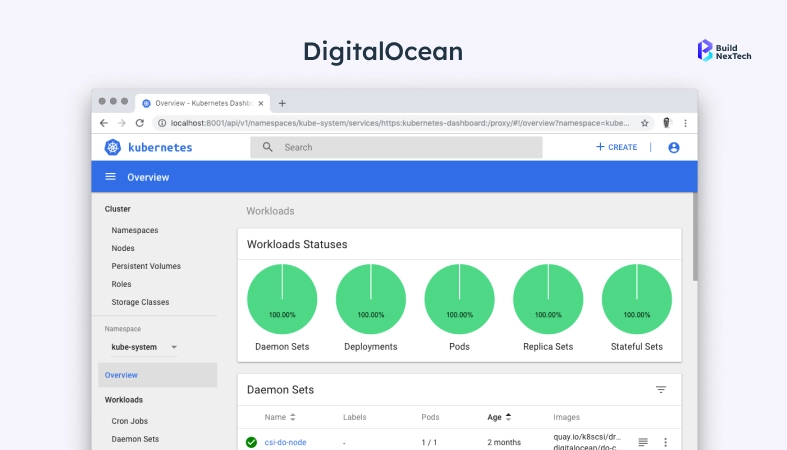Click the browser back arrow
Viewport: 787px width, 450px height.
(103, 123)
